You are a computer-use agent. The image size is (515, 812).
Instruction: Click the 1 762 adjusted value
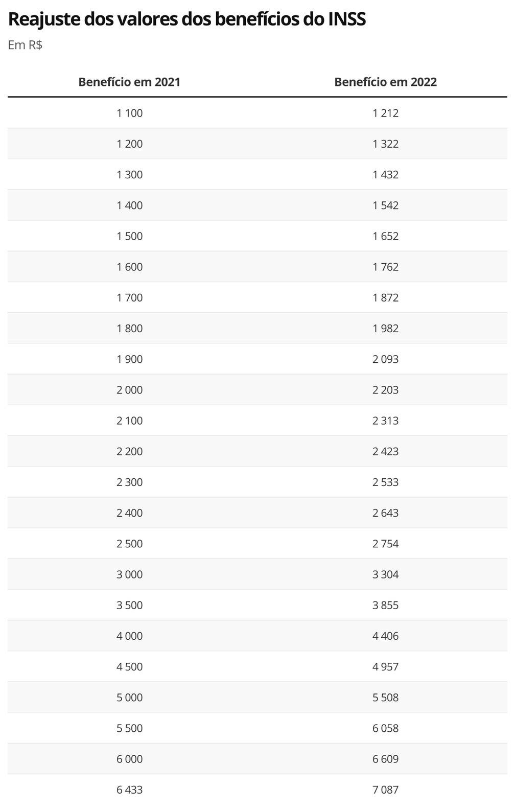point(385,267)
